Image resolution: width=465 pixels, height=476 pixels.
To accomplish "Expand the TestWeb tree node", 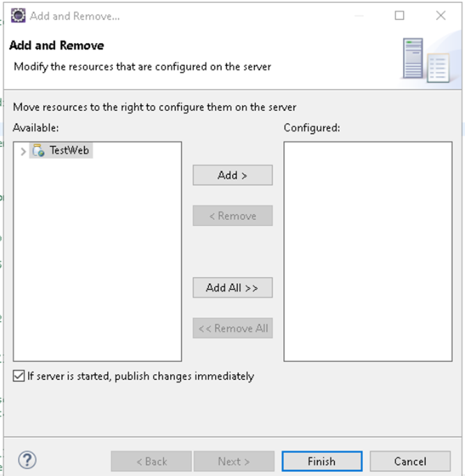I will tap(23, 151).
